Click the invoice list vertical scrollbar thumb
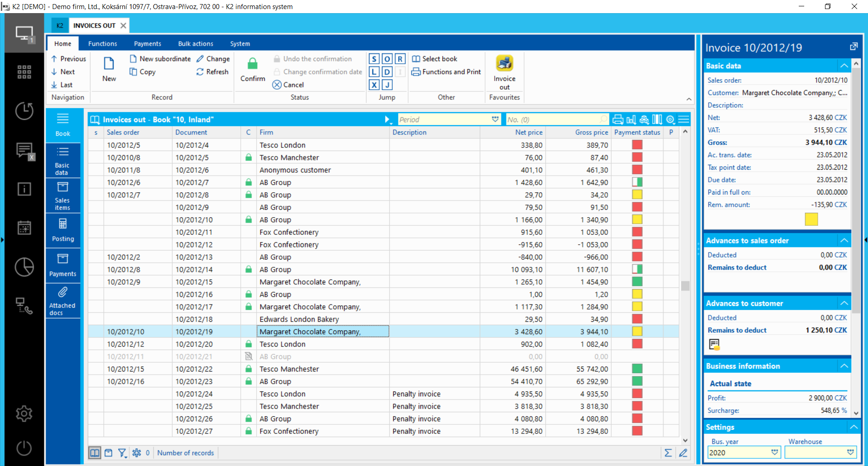 point(685,286)
